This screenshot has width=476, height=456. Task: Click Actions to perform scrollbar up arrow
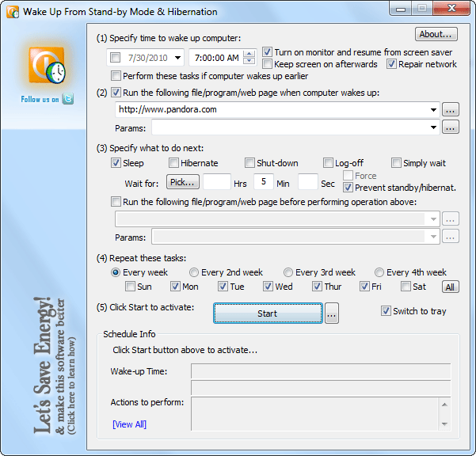coord(444,405)
